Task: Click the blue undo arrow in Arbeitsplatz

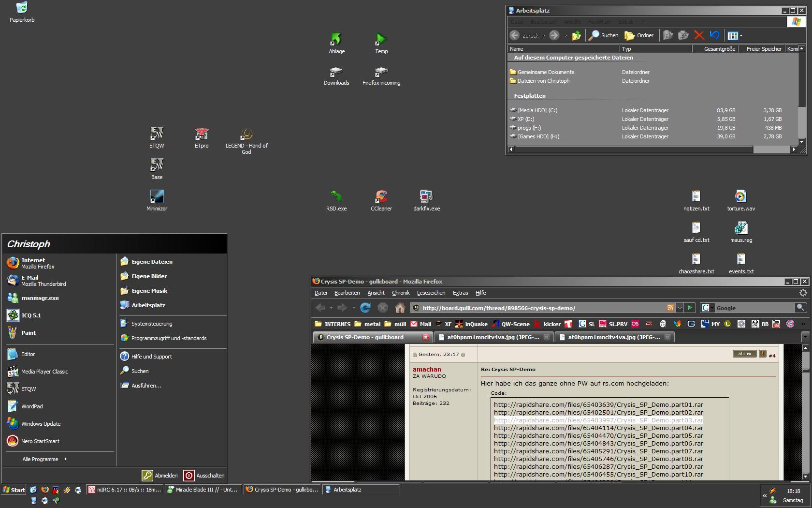Action: click(714, 35)
